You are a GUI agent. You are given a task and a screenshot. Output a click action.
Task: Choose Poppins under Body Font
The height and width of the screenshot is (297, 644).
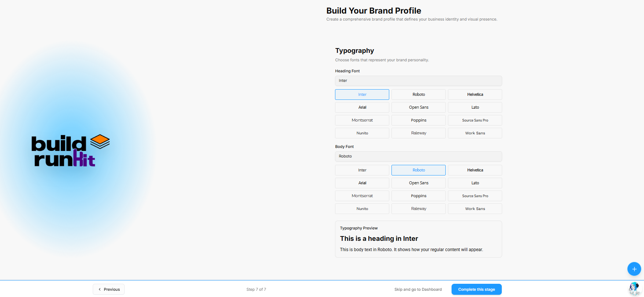419,196
